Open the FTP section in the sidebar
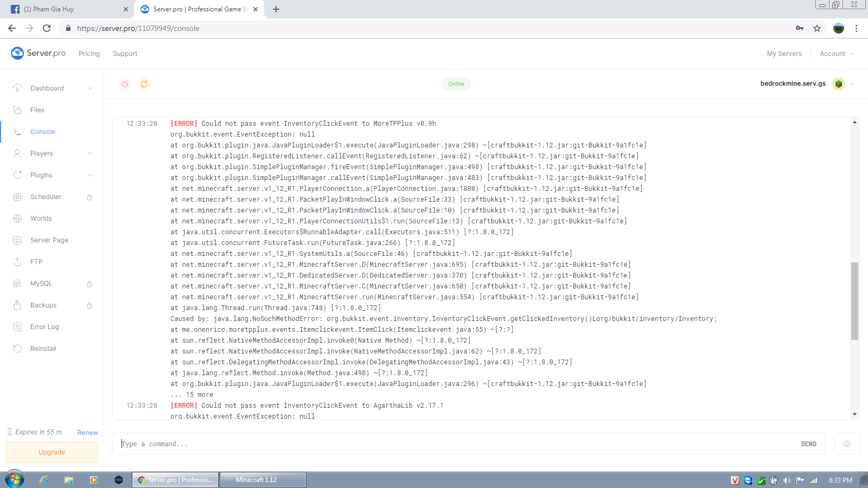The image size is (868, 488). 36,262
